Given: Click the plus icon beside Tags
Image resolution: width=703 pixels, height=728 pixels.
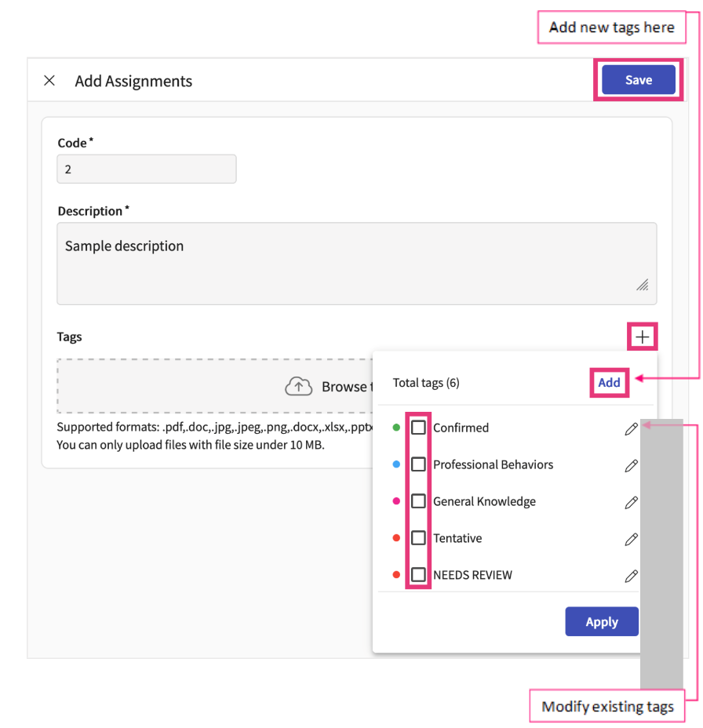Looking at the screenshot, I should pyautogui.click(x=643, y=337).
